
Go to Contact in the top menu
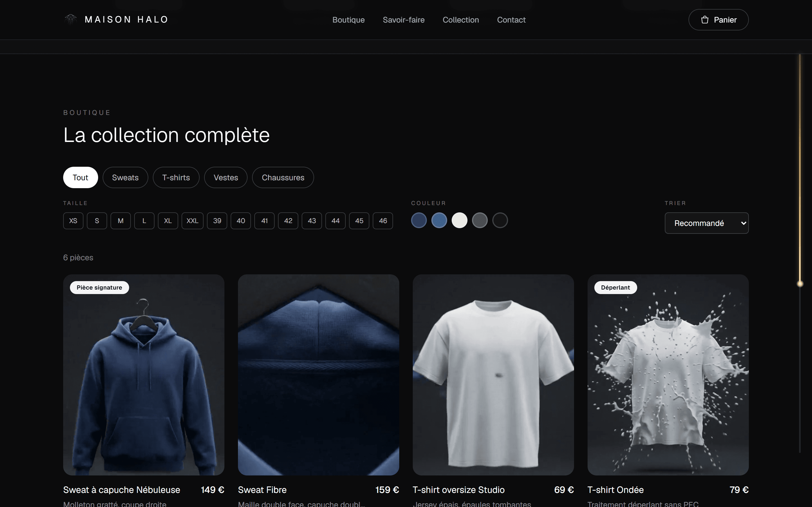[511, 20]
